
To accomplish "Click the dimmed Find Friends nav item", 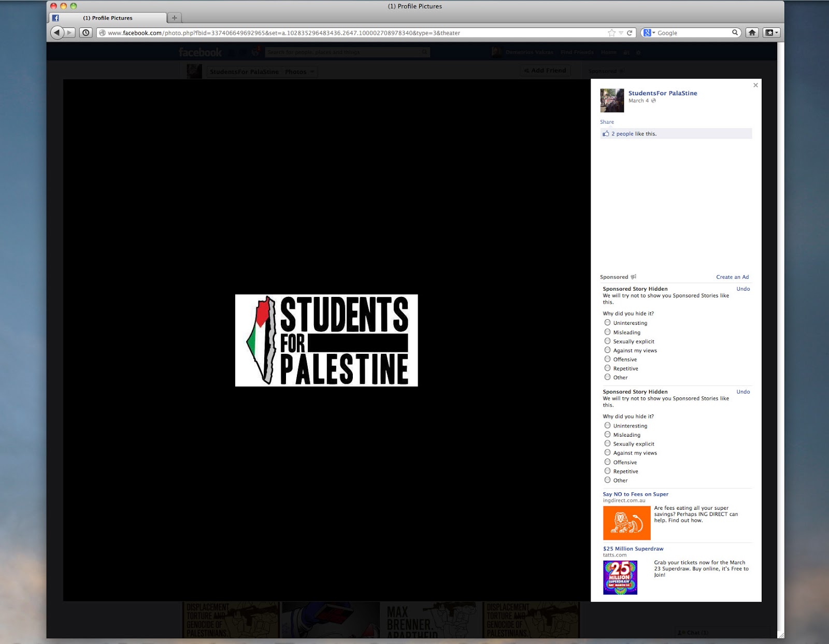I will click(577, 52).
